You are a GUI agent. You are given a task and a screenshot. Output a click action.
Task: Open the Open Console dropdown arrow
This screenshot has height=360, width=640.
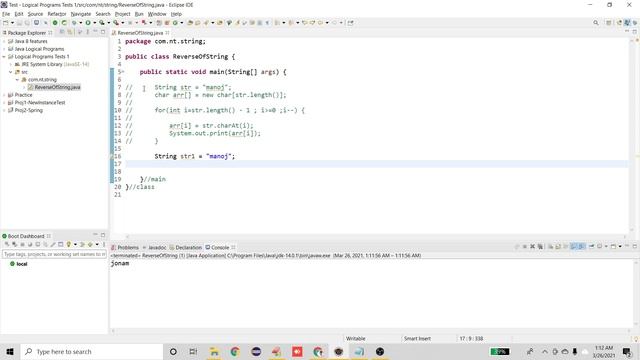point(620,247)
